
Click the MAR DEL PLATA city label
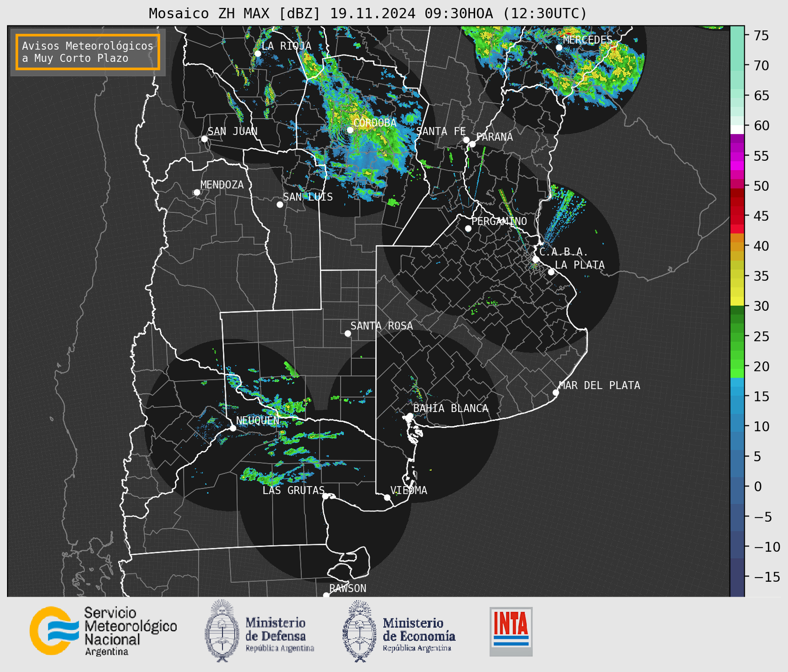click(x=599, y=386)
